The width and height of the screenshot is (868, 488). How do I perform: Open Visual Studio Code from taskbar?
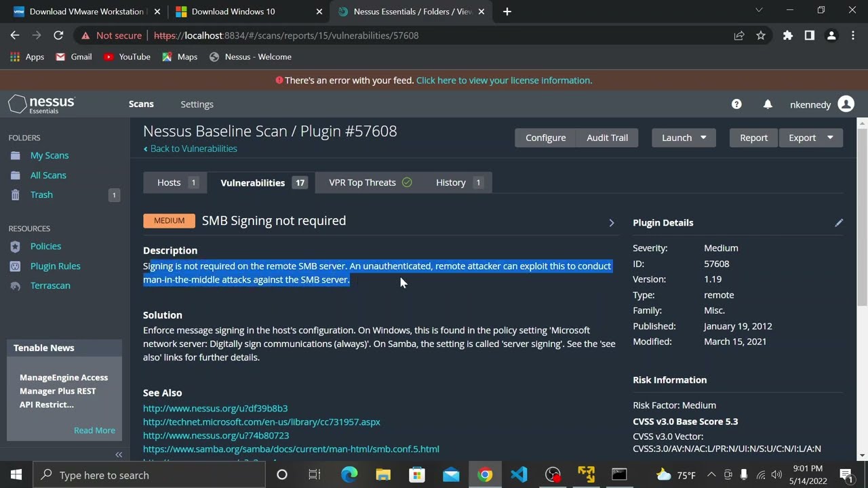[519, 474]
